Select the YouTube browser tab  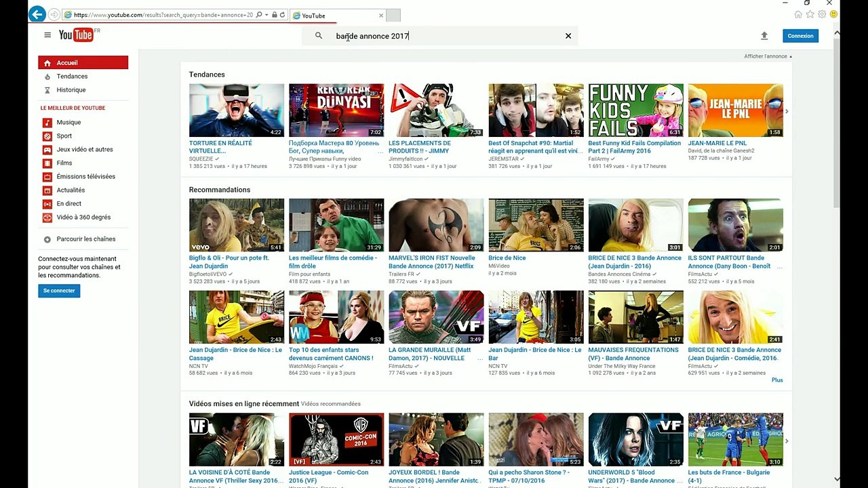[x=337, y=15]
